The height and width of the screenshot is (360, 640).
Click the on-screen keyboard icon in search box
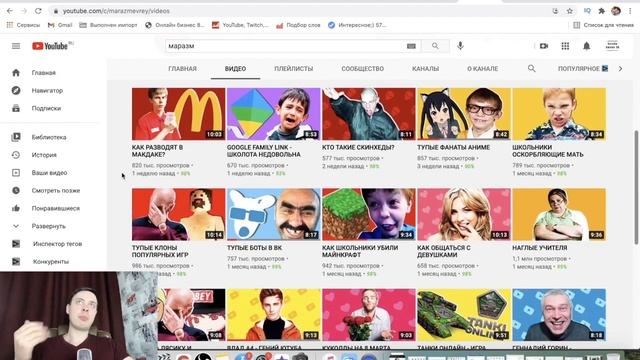point(411,46)
